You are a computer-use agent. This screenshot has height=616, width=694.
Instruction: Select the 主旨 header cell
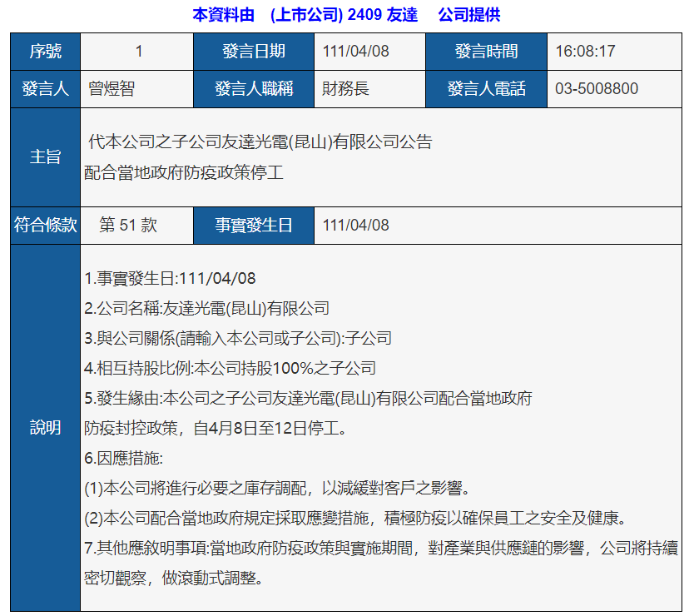coord(45,157)
